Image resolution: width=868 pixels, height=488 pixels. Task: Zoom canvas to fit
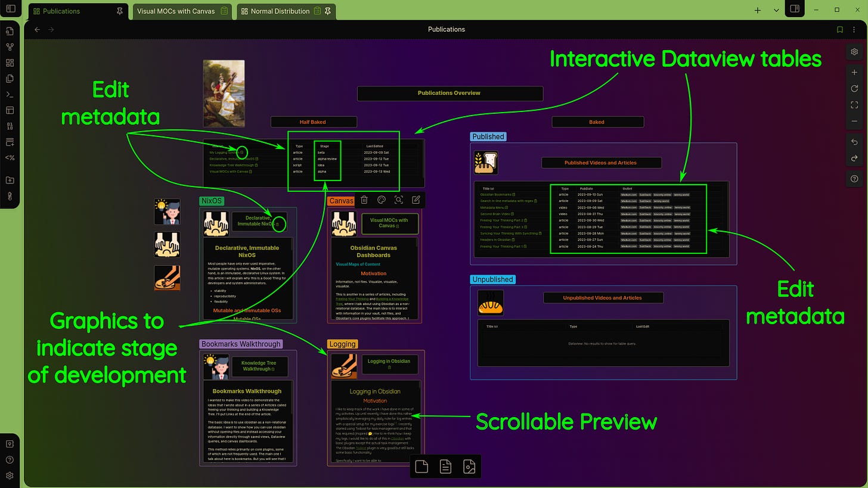tap(854, 105)
